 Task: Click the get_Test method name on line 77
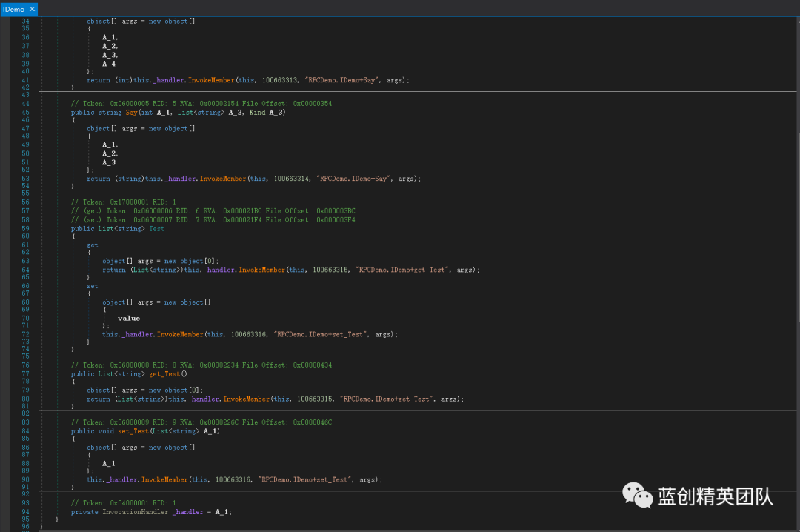[x=164, y=374]
